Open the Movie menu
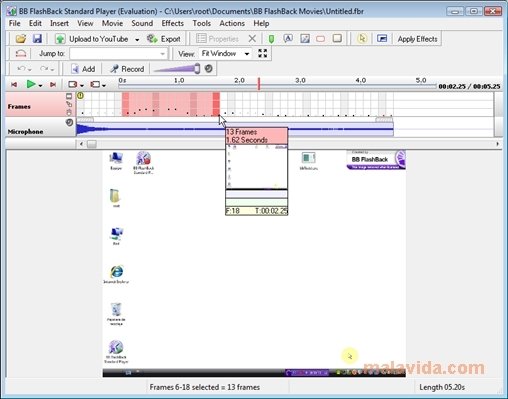Screen dimensions: 508x399 tap(112, 23)
